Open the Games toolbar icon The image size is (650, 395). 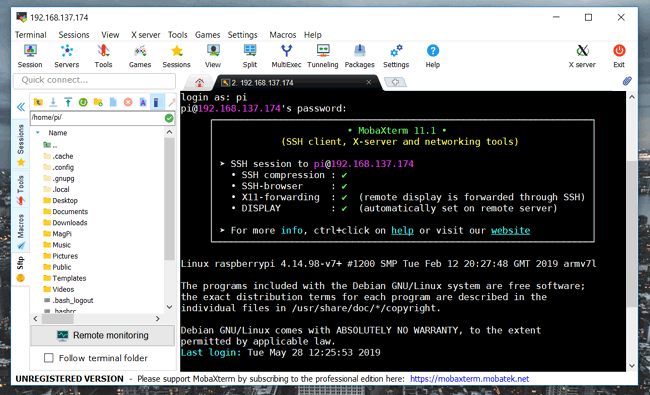point(140,56)
